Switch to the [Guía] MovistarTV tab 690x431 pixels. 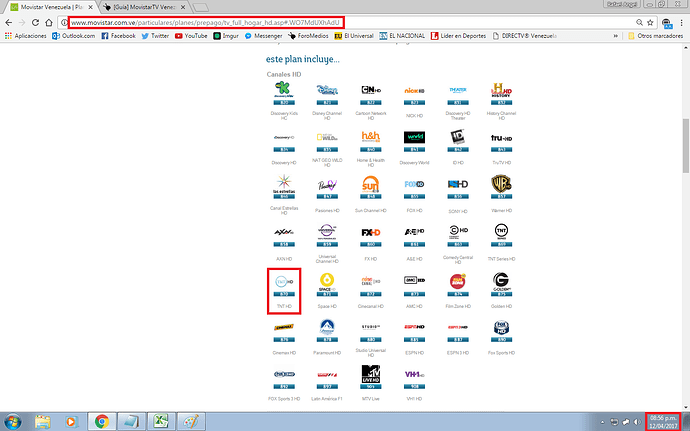click(x=144, y=7)
